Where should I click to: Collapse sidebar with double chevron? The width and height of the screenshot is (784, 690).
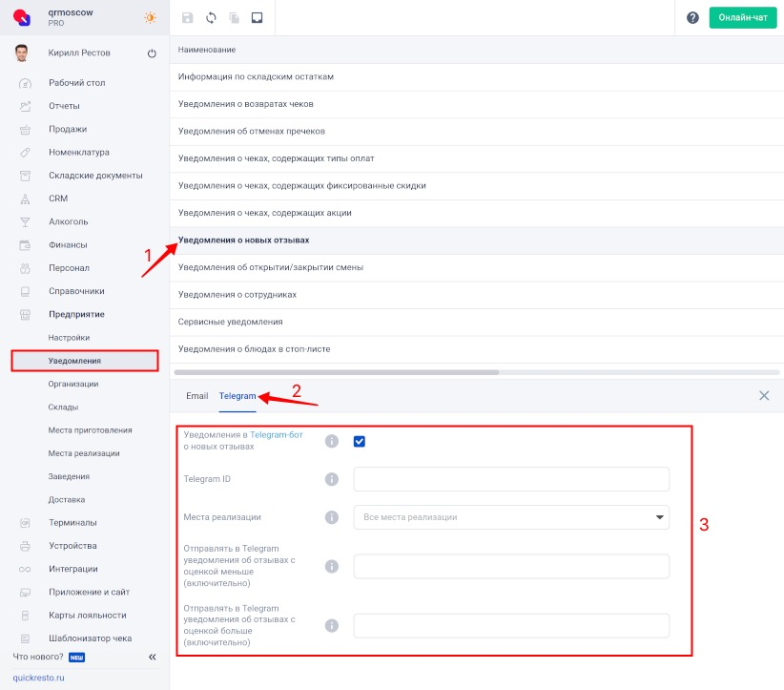pyautogui.click(x=152, y=657)
